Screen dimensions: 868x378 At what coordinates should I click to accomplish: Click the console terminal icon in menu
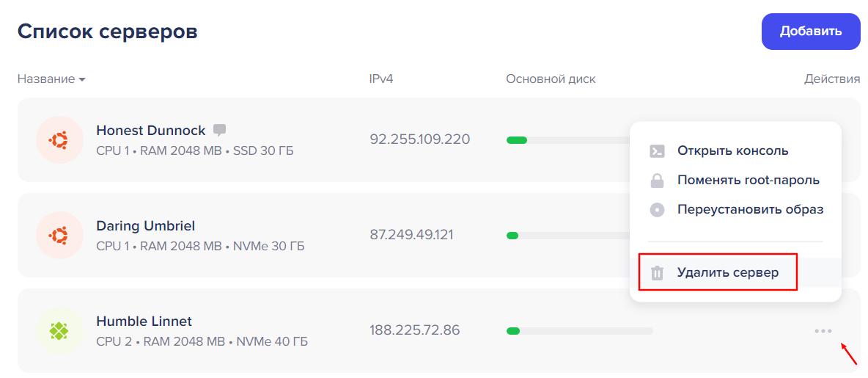pos(657,150)
